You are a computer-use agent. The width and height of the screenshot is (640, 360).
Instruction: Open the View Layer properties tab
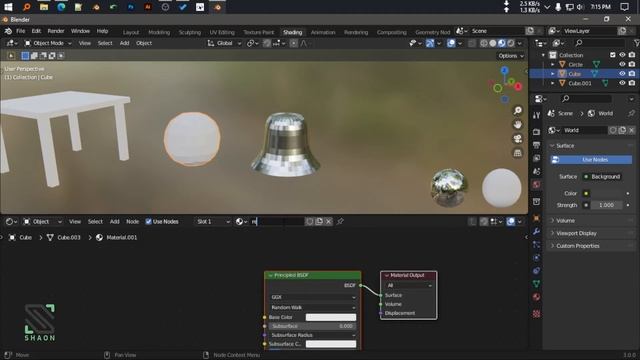pos(536,158)
